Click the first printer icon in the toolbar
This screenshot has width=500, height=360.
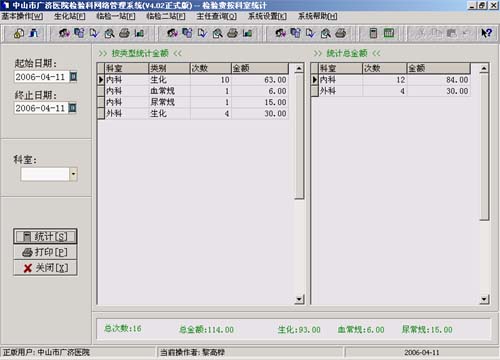(124, 33)
